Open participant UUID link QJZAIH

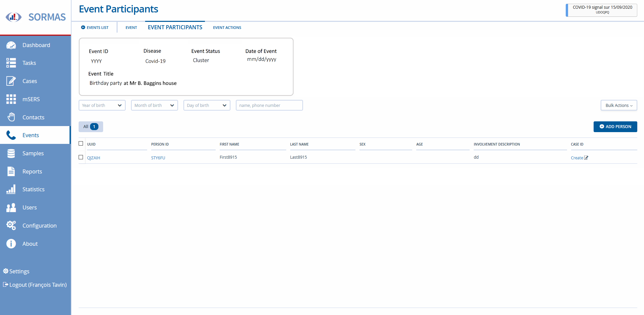(93, 158)
